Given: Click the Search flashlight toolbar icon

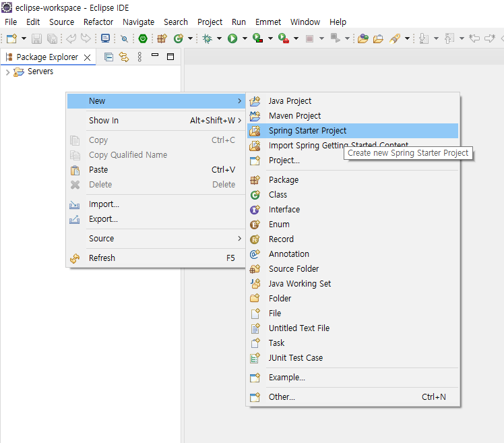Looking at the screenshot, I should point(395,38).
